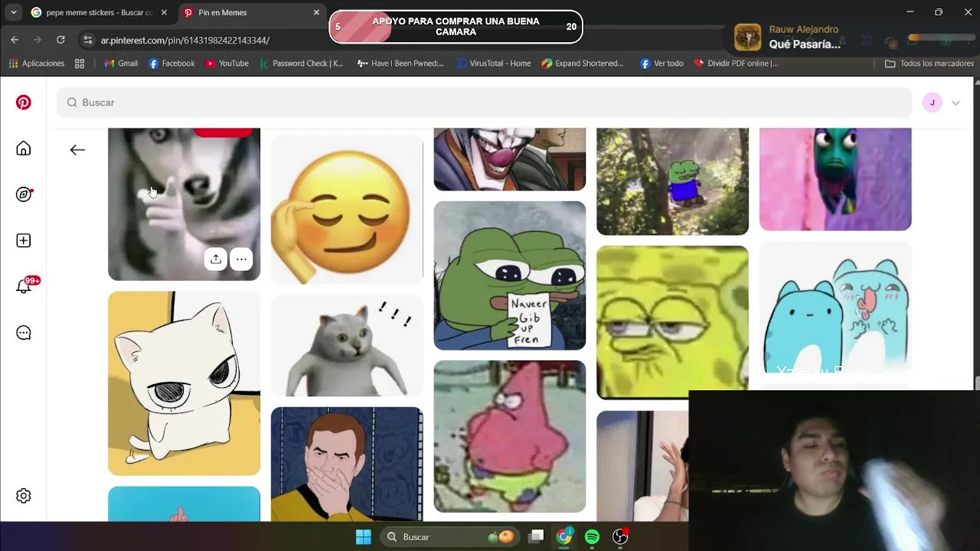
Task: Open OBS Studio from the taskbar
Action: click(x=620, y=537)
